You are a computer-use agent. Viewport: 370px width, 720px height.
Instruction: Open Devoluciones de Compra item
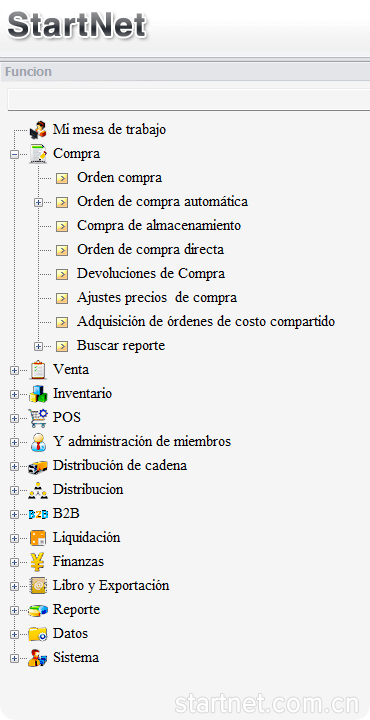tap(151, 274)
